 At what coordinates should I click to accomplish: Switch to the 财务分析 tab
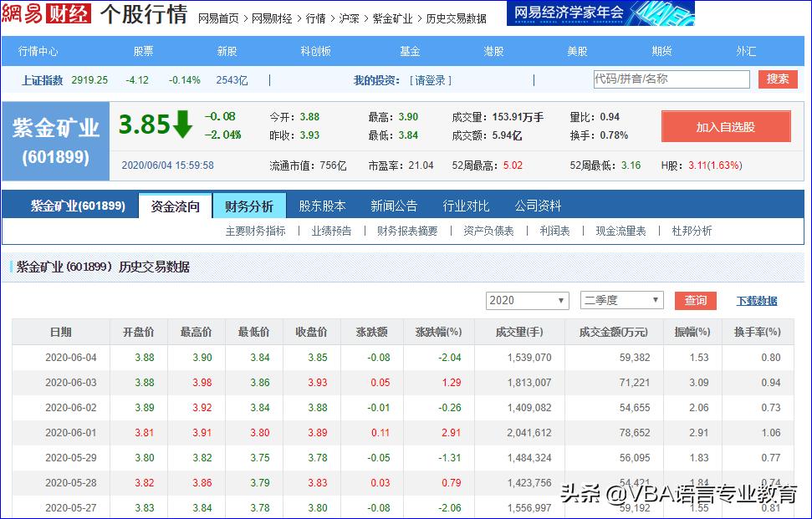tap(248, 204)
